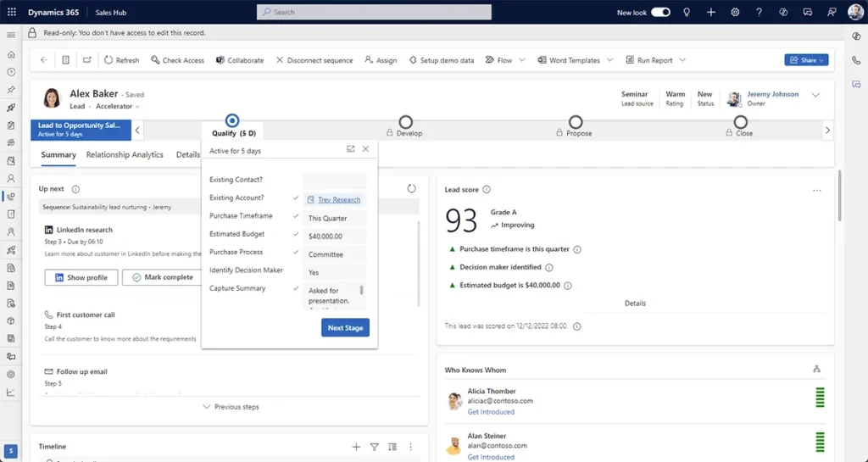Open the lead score Details link
Screen dimensions: 868x462
pyautogui.click(x=635, y=303)
